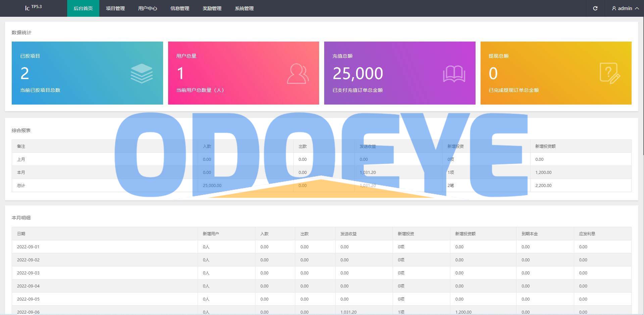
Task: Click the 2022-09-02 date cell
Action: pyautogui.click(x=28, y=260)
